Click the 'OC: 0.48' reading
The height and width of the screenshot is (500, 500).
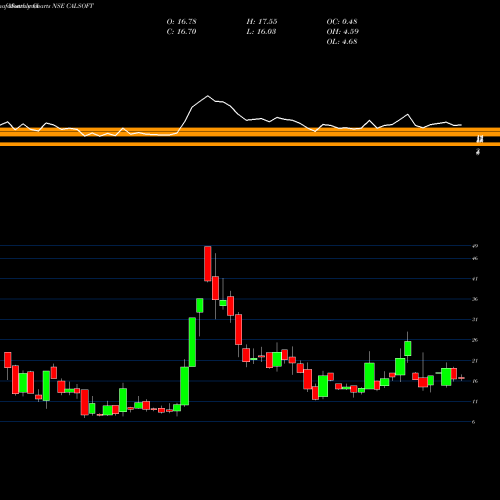342,21
